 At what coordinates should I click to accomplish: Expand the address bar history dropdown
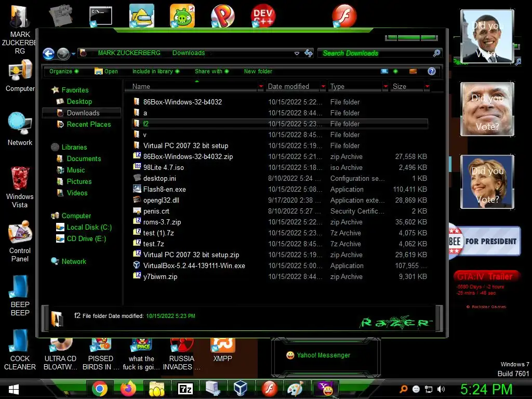297,54
